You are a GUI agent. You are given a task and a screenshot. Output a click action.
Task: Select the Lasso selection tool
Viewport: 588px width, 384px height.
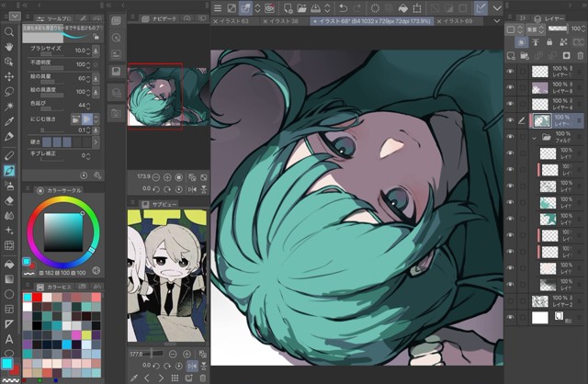tap(9, 92)
